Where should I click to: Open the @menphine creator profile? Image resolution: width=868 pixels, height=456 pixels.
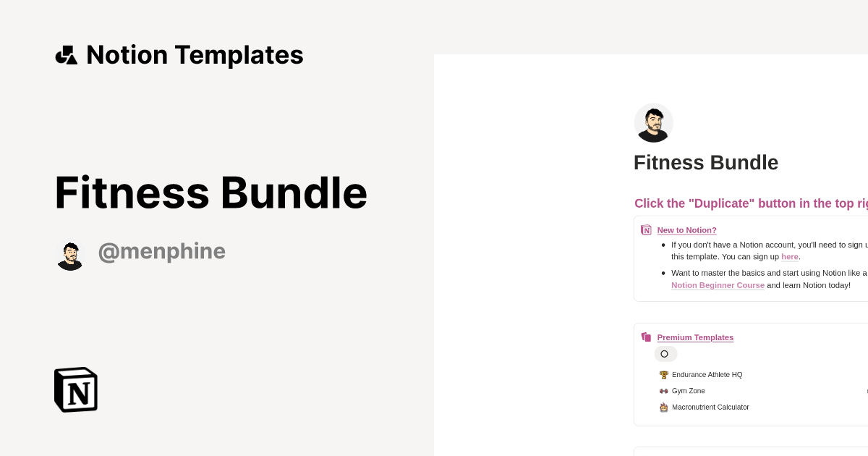tap(162, 251)
